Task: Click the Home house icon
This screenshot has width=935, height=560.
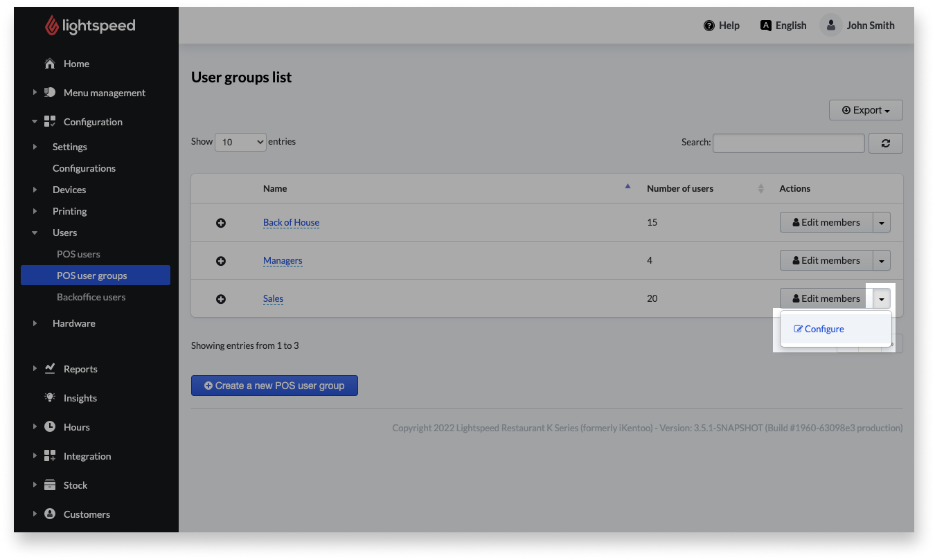Action: click(x=50, y=64)
